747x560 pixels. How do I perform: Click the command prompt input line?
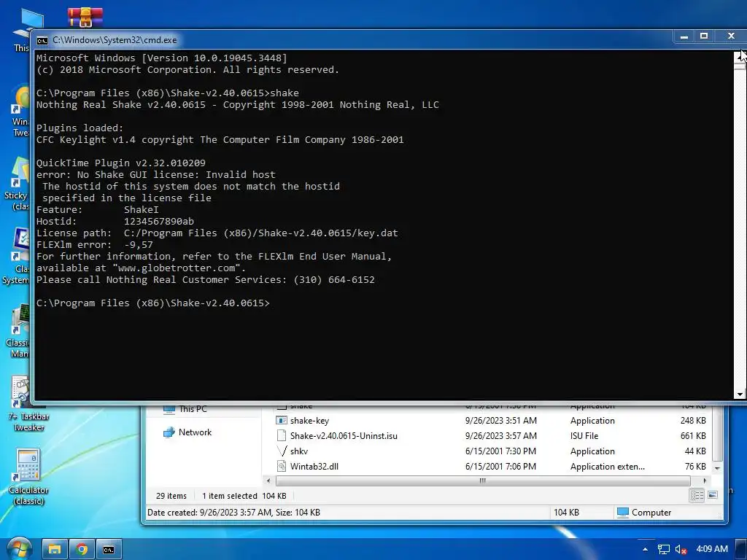(153, 303)
